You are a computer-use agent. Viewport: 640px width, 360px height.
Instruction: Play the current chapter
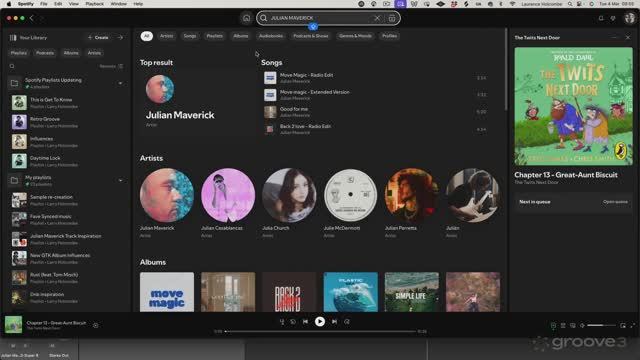tap(320, 322)
